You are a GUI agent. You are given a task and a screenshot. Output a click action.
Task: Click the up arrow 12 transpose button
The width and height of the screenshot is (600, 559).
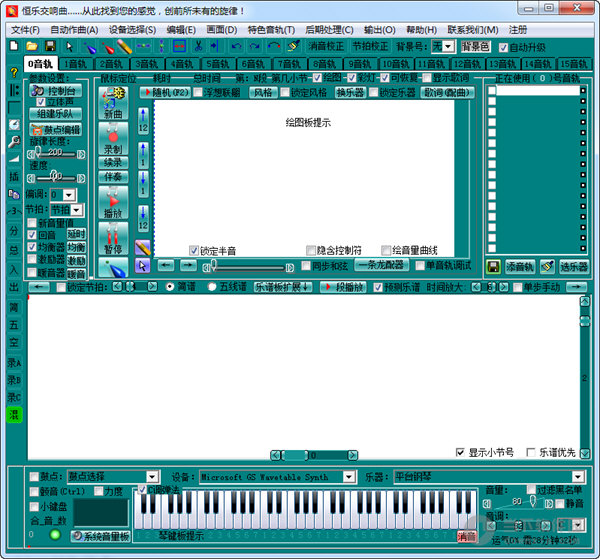click(143, 121)
